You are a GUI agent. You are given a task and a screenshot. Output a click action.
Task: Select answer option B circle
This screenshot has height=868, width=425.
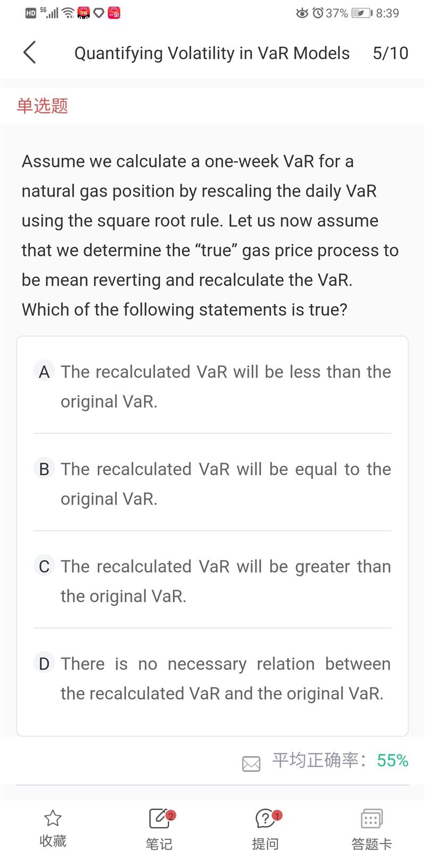pyautogui.click(x=44, y=468)
